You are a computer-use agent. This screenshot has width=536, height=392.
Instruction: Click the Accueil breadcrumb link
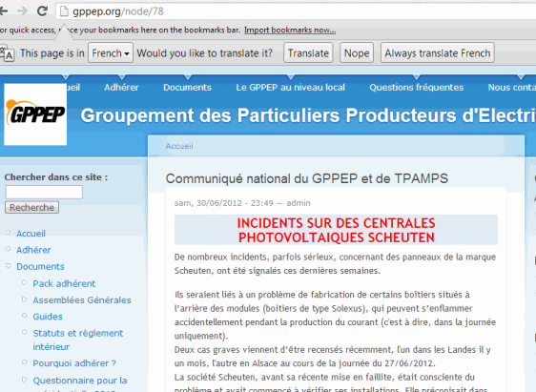click(x=179, y=146)
